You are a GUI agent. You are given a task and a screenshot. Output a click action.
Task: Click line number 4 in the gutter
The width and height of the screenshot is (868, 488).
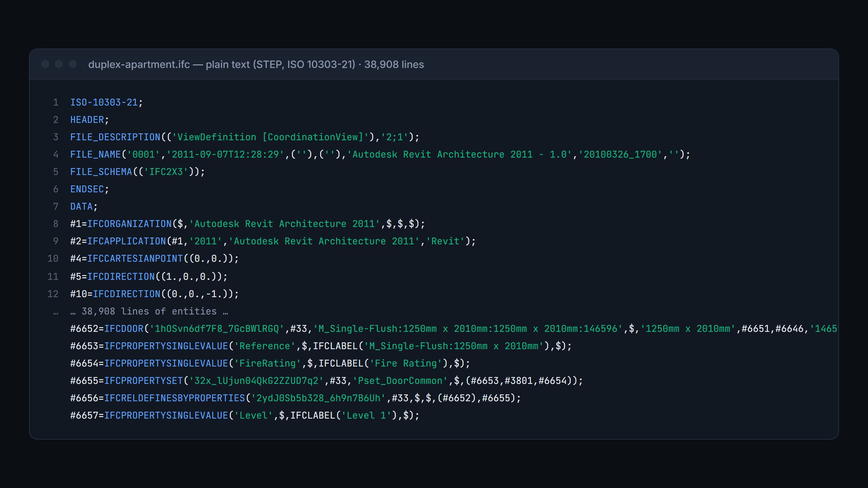[56, 154]
